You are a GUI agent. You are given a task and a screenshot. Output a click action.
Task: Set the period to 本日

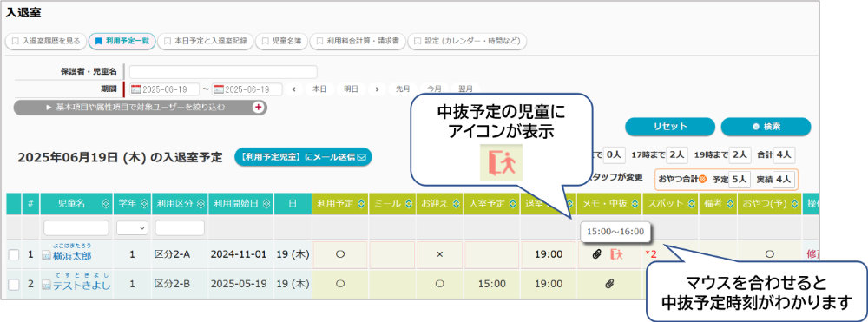(320, 89)
